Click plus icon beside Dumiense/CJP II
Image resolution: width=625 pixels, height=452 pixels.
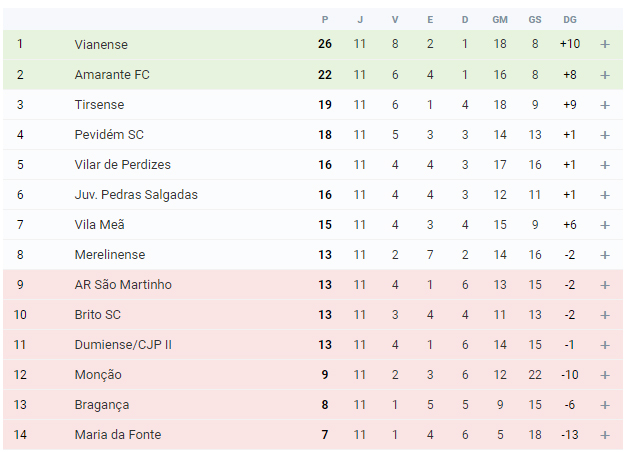pos(605,345)
